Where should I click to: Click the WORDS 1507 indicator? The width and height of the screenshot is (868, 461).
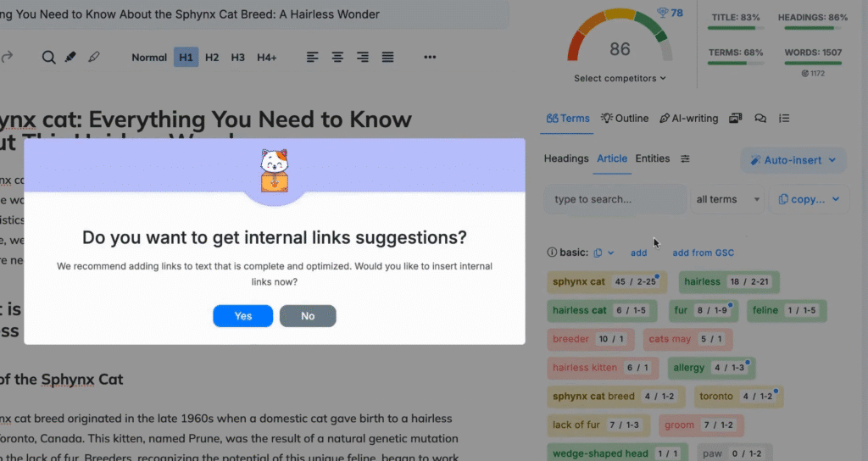[x=813, y=57]
